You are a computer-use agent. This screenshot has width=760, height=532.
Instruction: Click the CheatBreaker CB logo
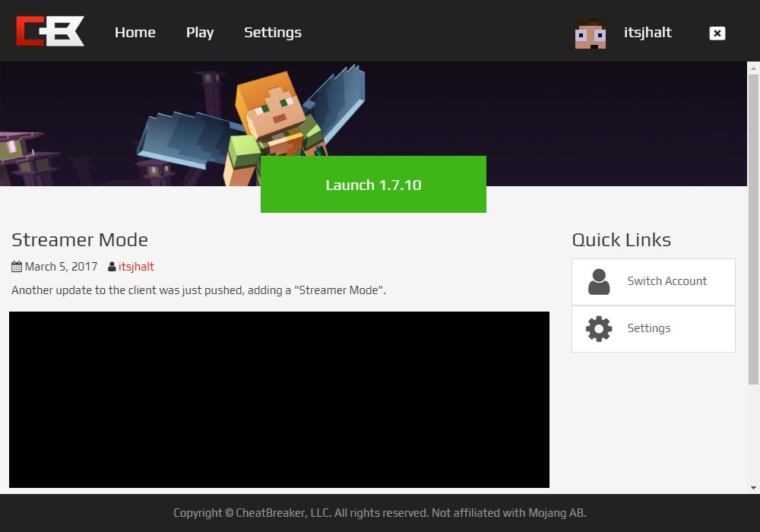pyautogui.click(x=50, y=31)
